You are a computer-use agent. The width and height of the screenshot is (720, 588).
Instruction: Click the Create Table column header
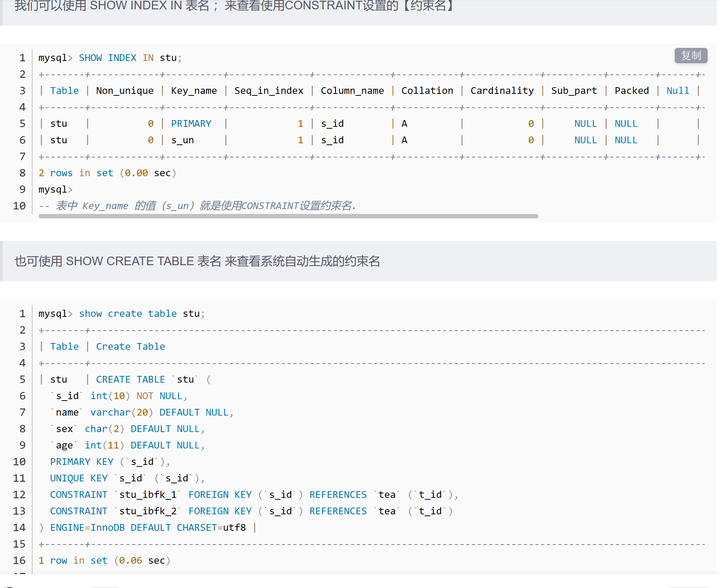coord(130,347)
